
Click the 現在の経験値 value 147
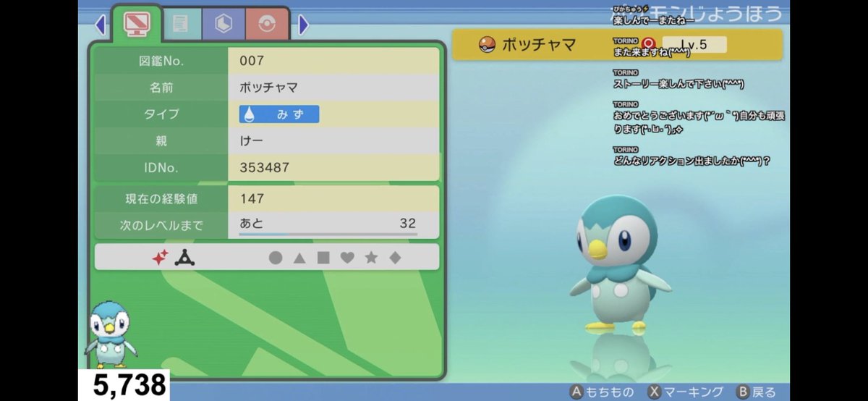point(252,198)
